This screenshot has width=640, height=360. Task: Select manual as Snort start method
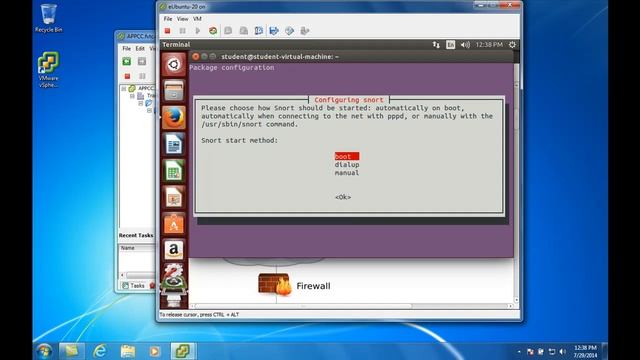coord(347,173)
